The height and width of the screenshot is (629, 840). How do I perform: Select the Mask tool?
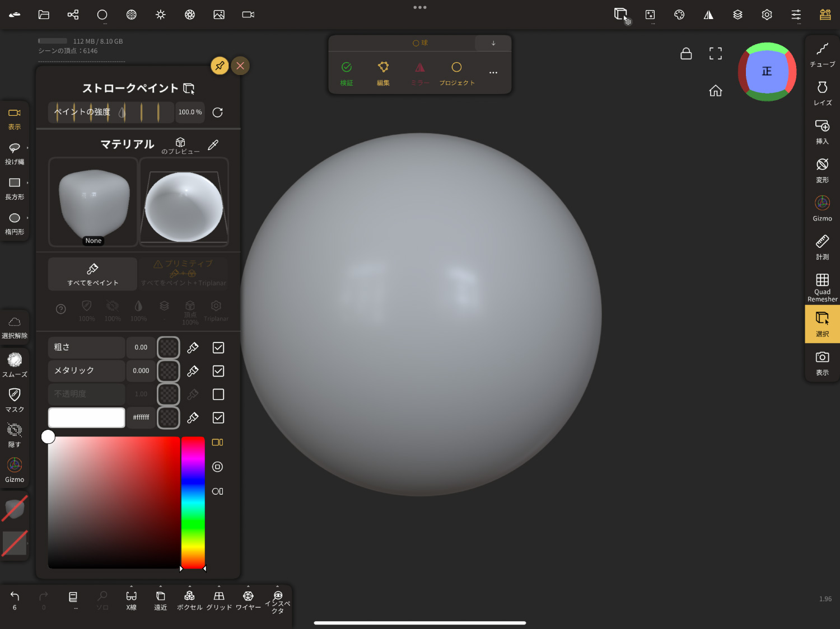click(x=15, y=400)
